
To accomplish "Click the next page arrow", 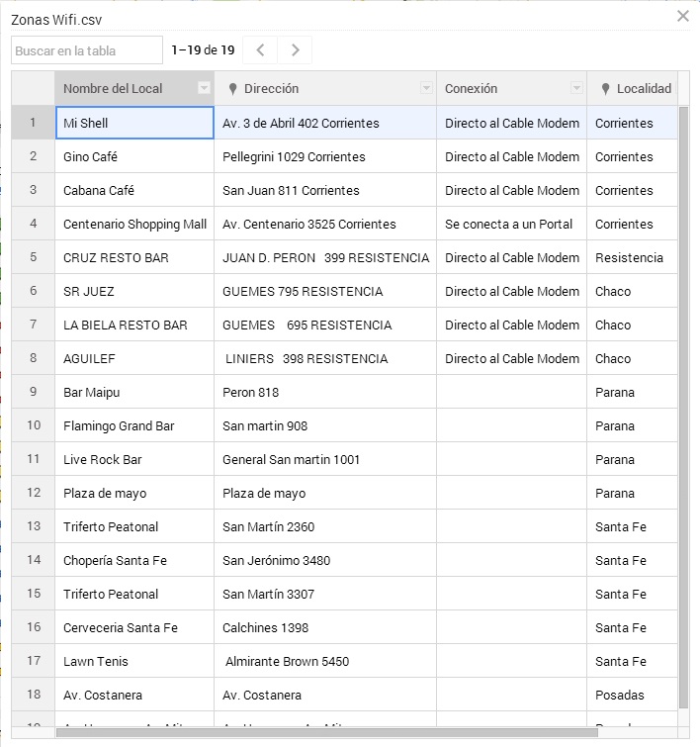I will [x=295, y=50].
